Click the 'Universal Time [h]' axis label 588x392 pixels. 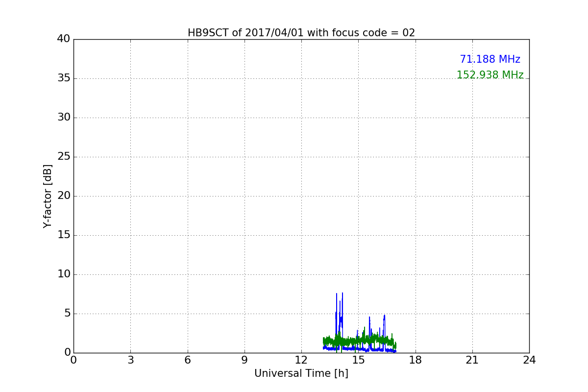pos(301,373)
